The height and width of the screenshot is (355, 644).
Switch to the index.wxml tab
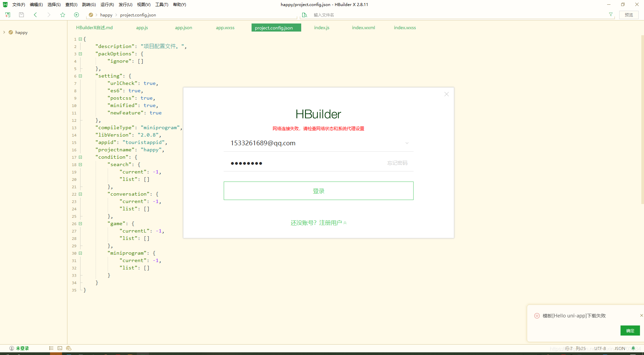pyautogui.click(x=363, y=28)
